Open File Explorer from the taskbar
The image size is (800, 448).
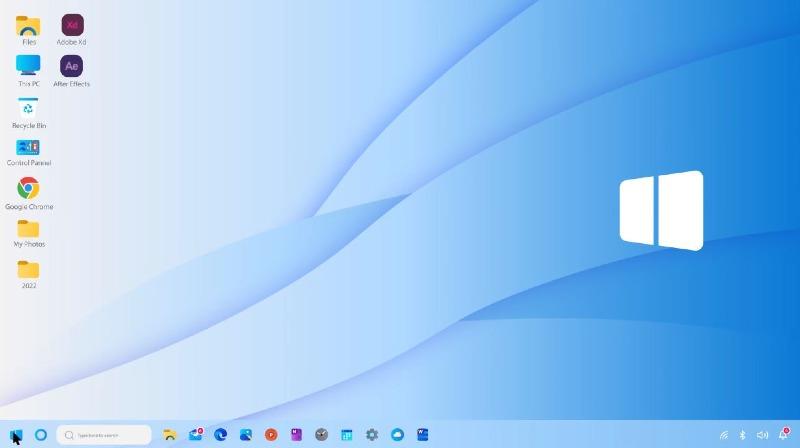coord(170,435)
